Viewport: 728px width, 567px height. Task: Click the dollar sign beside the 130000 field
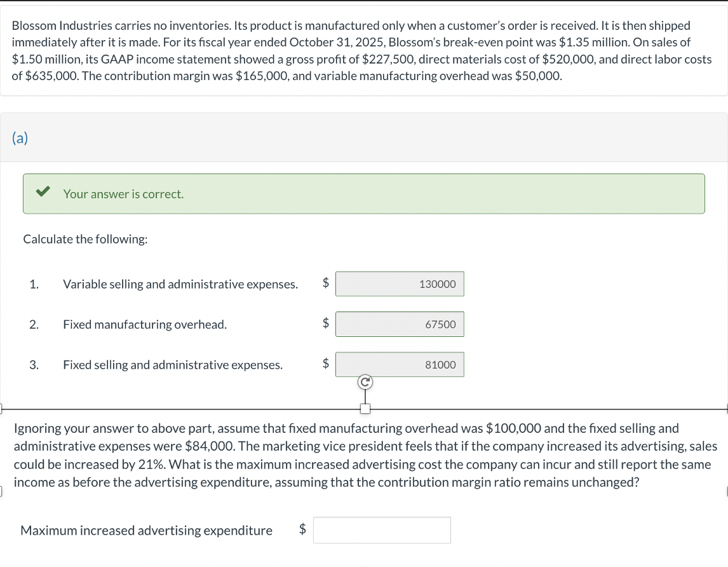coord(325,283)
